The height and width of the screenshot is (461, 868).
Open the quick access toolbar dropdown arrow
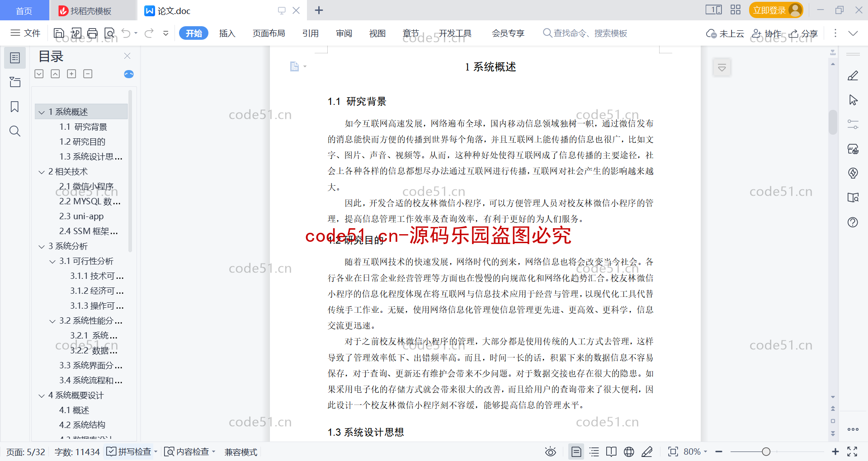[x=166, y=33]
